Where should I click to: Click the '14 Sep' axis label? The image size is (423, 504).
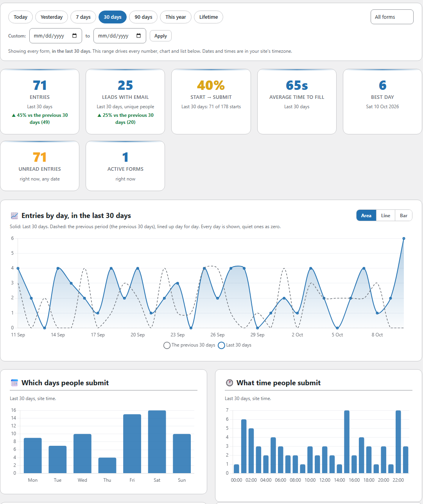(x=58, y=335)
